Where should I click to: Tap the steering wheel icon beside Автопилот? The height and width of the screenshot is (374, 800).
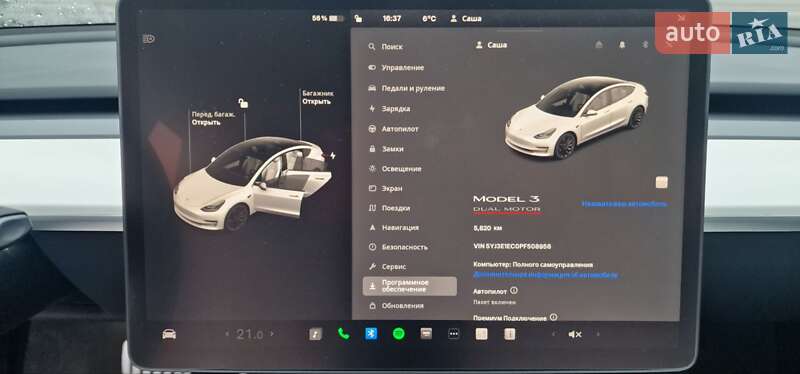(x=372, y=129)
